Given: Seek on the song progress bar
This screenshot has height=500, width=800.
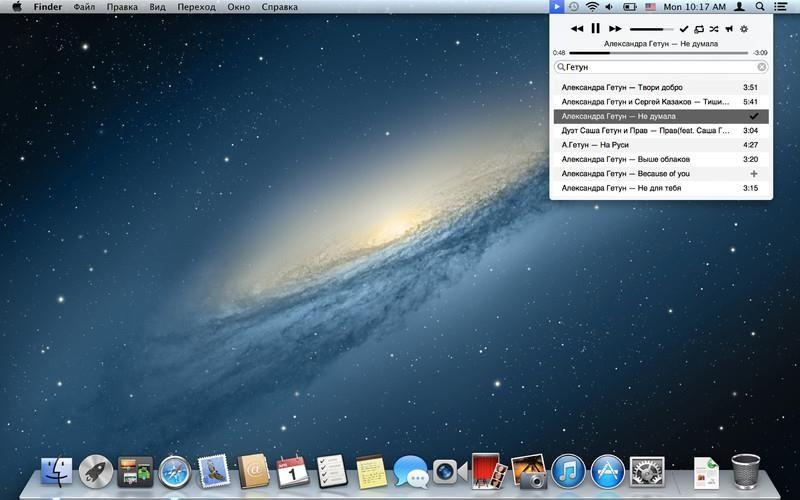Looking at the screenshot, I should tap(658, 53).
